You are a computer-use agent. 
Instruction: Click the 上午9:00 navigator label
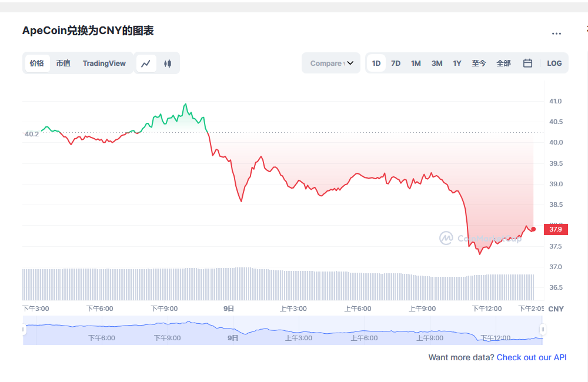[x=430, y=338]
